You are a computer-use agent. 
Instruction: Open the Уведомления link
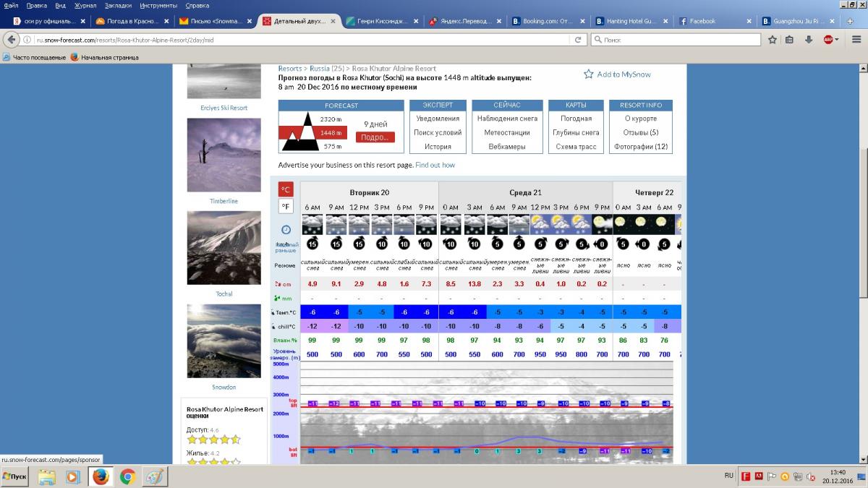coord(438,119)
